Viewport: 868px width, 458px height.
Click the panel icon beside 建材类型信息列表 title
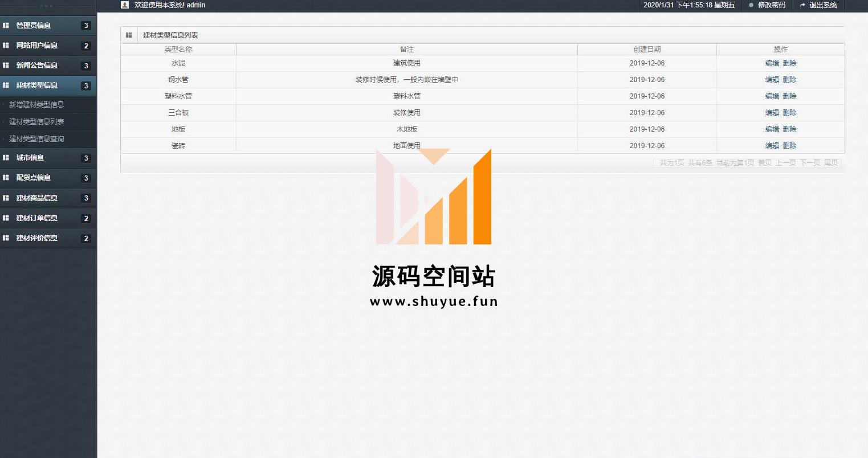click(129, 35)
